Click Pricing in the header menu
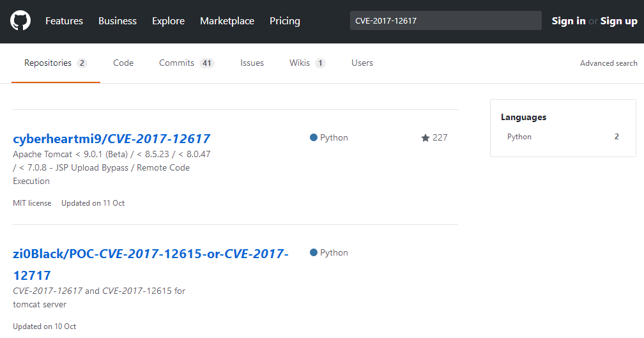The image size is (644, 338). click(285, 21)
